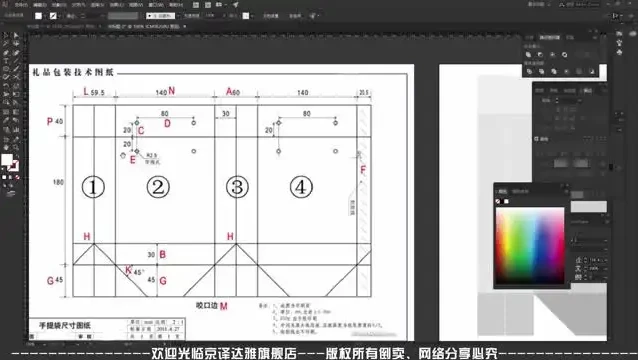The image size is (638, 360).
Task: Select the Hand tool
Action: tap(6, 147)
